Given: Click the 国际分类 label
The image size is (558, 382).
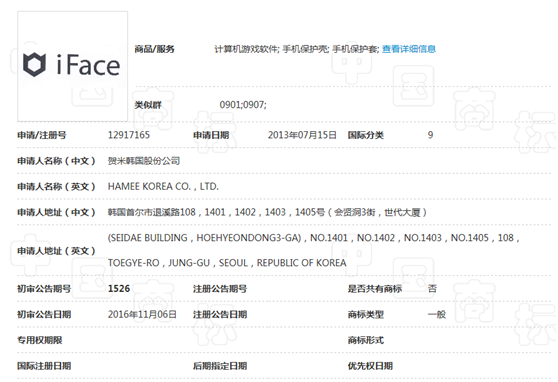Looking at the screenshot, I should click(366, 135).
